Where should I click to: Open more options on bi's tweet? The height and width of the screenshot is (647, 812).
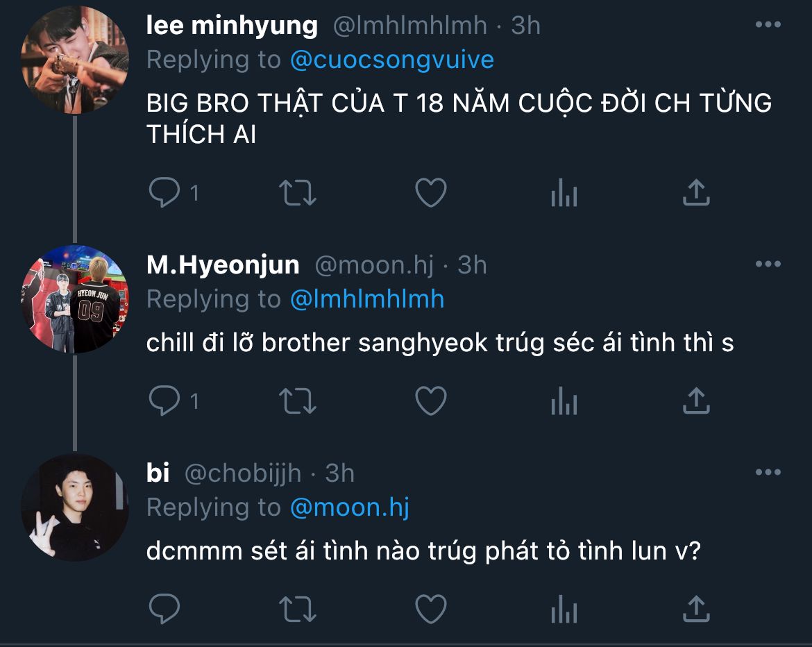click(768, 473)
